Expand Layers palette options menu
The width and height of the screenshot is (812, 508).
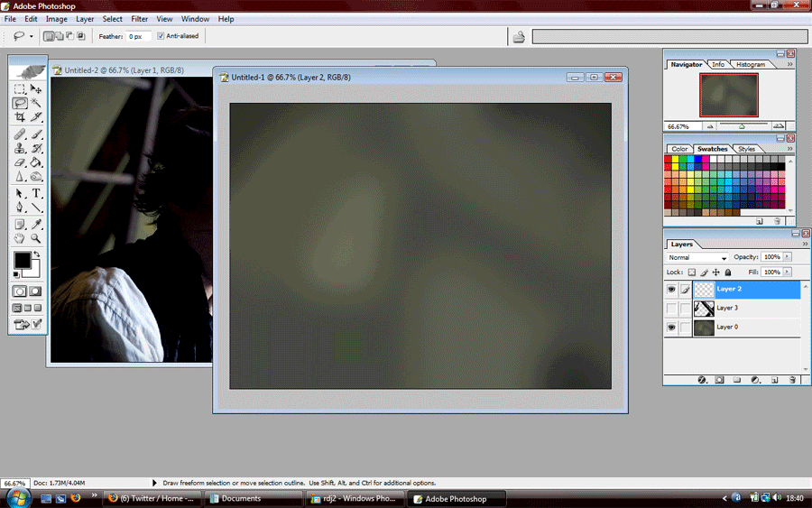click(x=805, y=244)
